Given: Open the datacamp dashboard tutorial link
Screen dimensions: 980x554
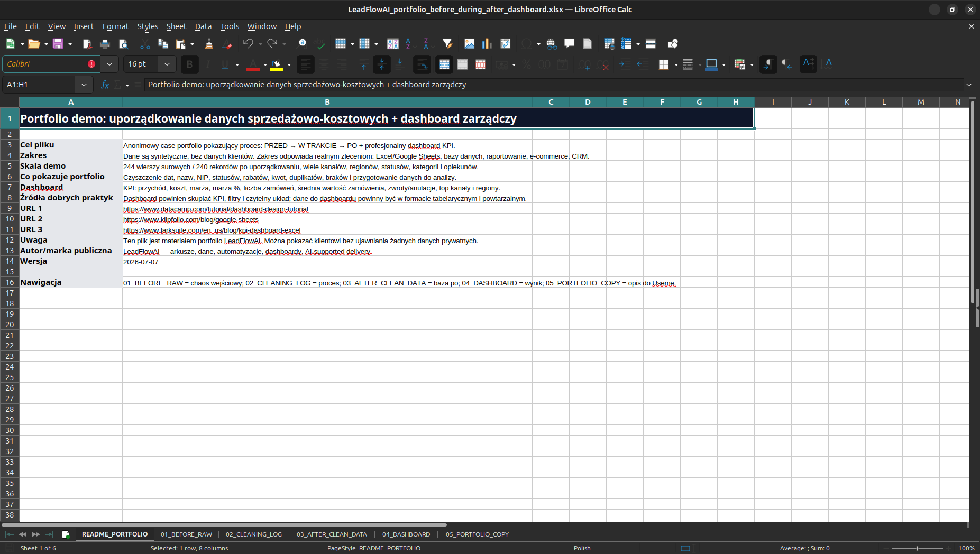Looking at the screenshot, I should pyautogui.click(x=216, y=209).
